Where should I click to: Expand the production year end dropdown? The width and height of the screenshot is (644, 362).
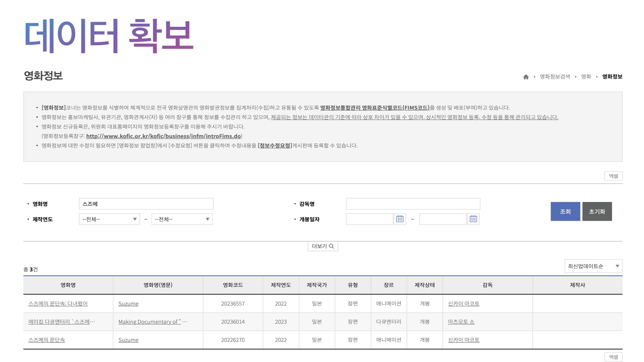[x=182, y=219]
